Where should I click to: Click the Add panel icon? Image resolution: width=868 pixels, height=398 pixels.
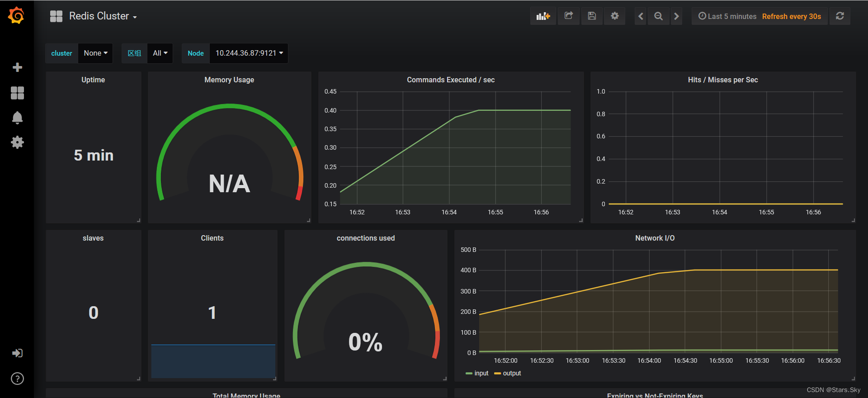pyautogui.click(x=543, y=16)
